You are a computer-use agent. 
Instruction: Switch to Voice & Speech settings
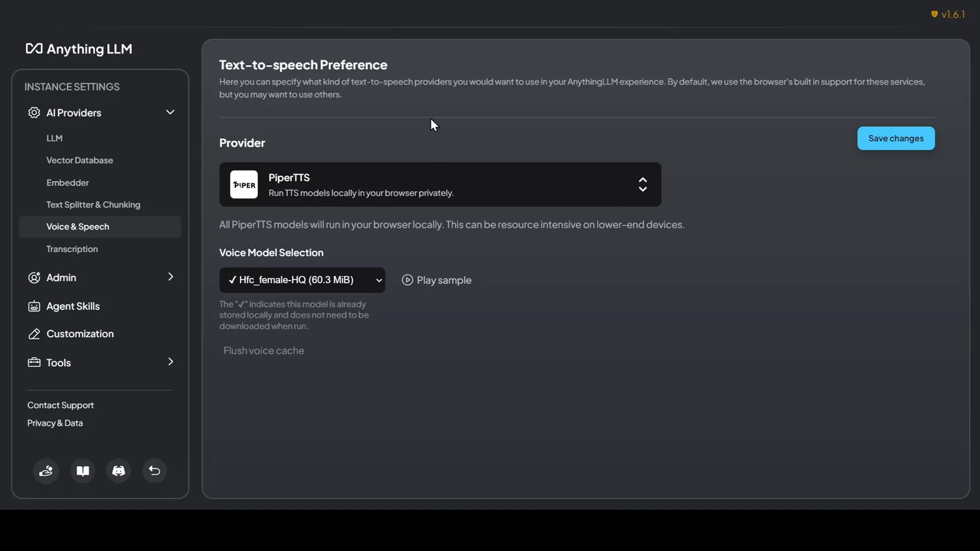pyautogui.click(x=78, y=227)
